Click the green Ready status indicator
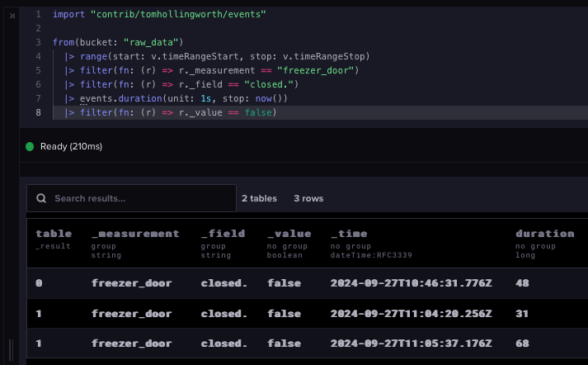This screenshot has width=588, height=365. point(30,146)
